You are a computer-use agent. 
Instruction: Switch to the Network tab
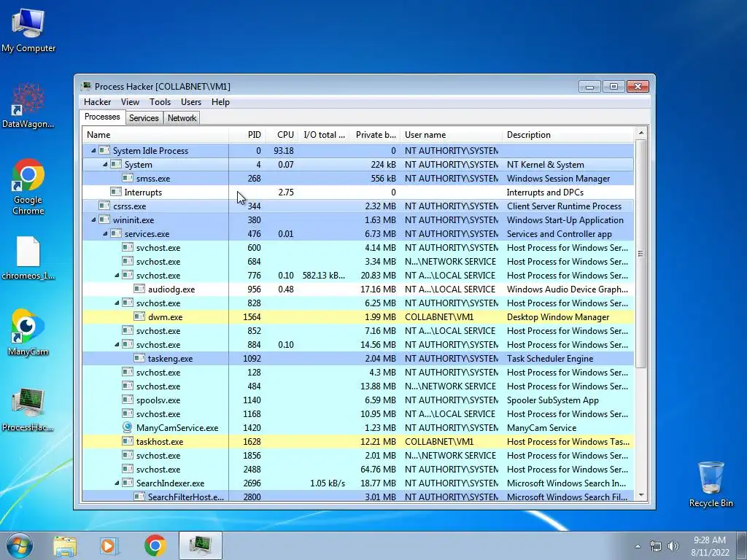[x=182, y=118]
